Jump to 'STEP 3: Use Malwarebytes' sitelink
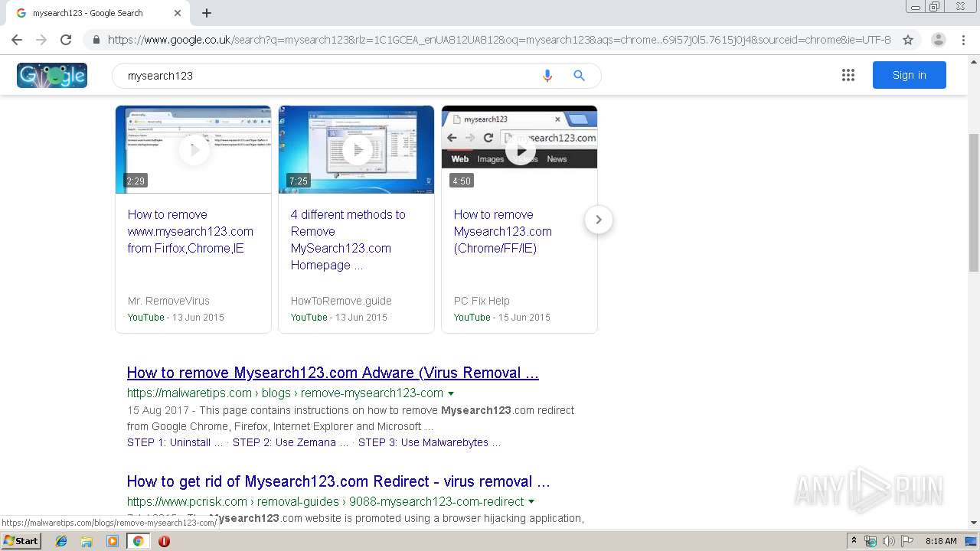 430,442
